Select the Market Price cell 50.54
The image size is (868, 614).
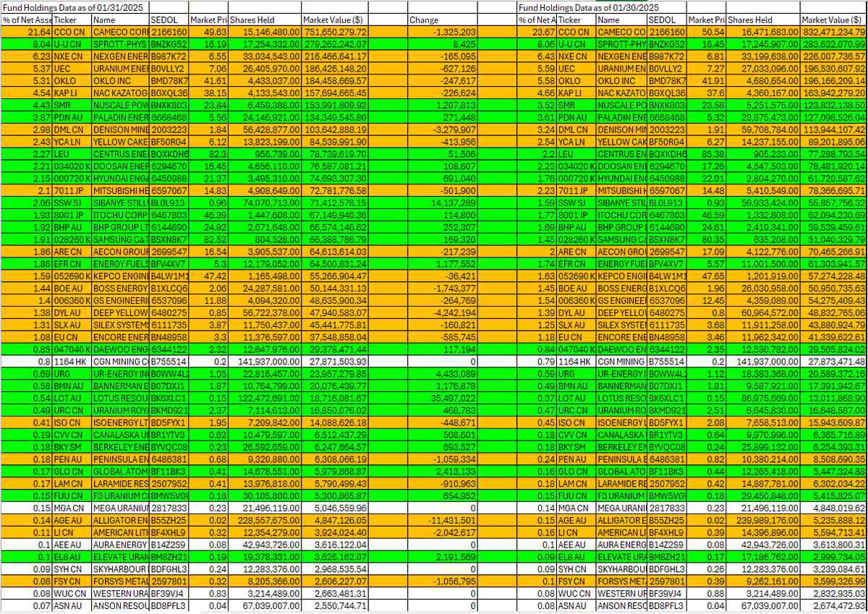pos(707,33)
